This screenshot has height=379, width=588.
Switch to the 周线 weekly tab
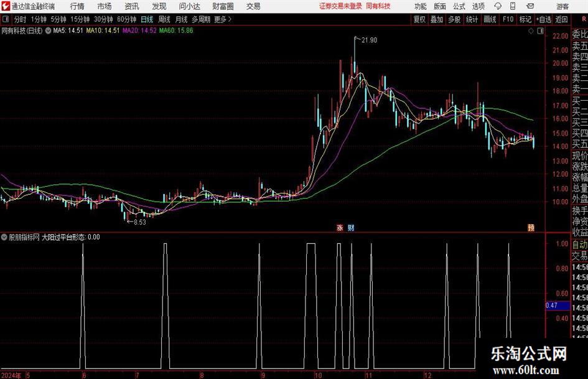(164, 19)
